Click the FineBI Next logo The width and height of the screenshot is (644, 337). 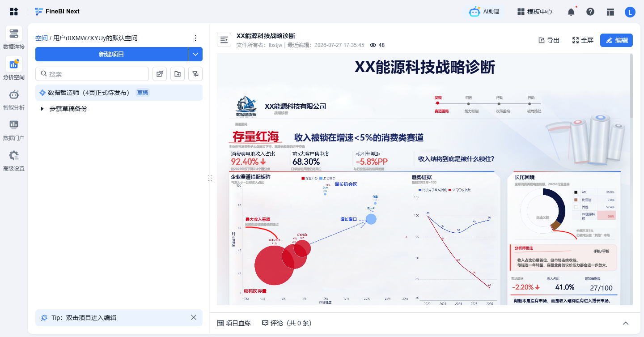click(57, 12)
